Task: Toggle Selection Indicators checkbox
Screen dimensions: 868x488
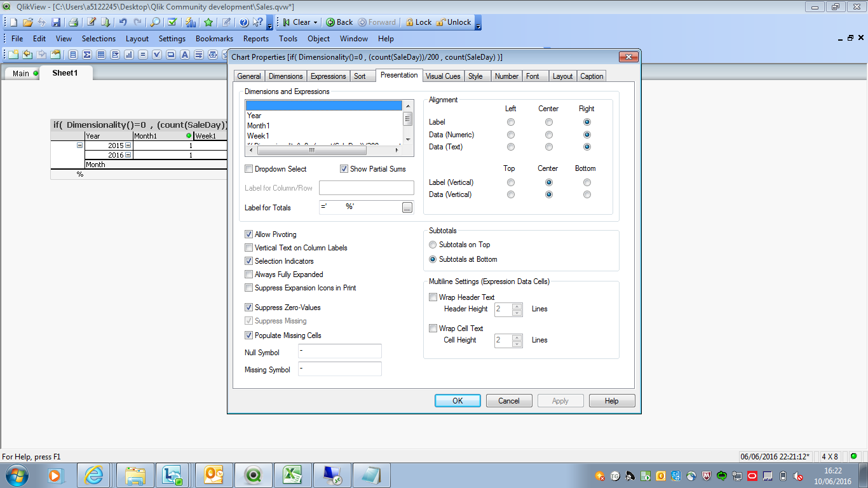Action: coord(249,261)
